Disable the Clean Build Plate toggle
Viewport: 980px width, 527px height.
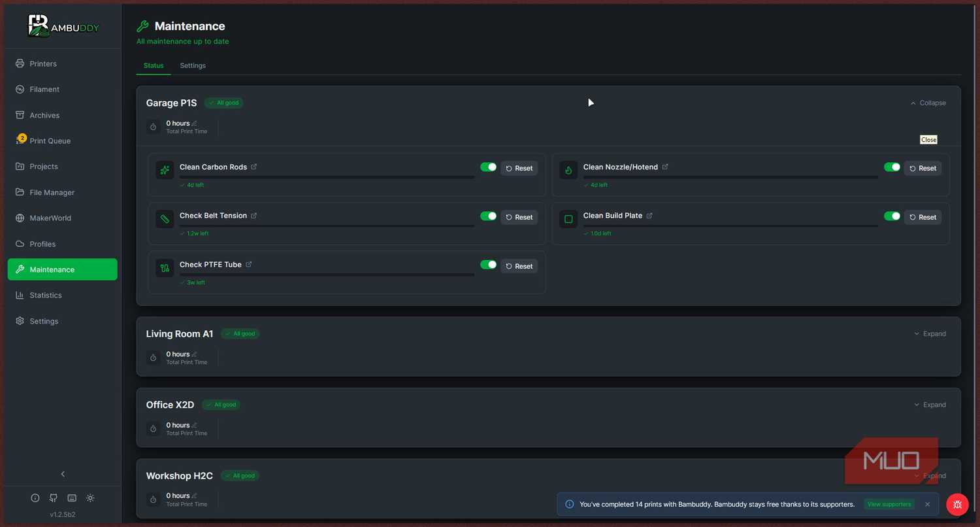(x=892, y=216)
